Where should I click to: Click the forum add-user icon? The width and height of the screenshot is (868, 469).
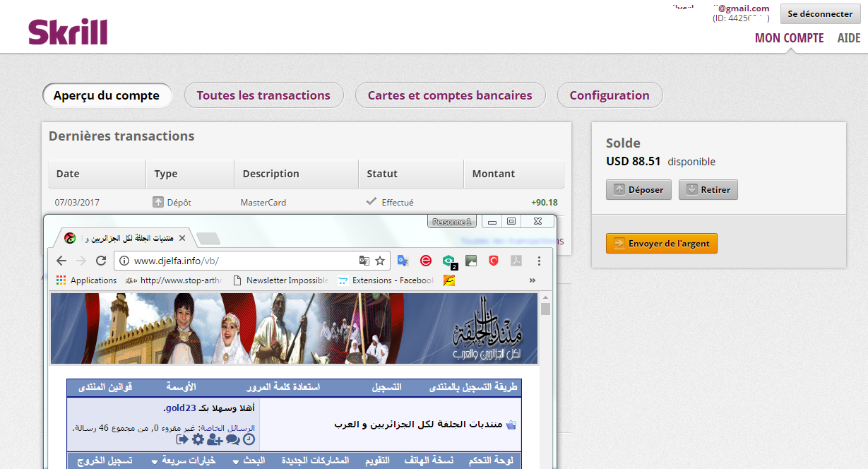point(215,439)
